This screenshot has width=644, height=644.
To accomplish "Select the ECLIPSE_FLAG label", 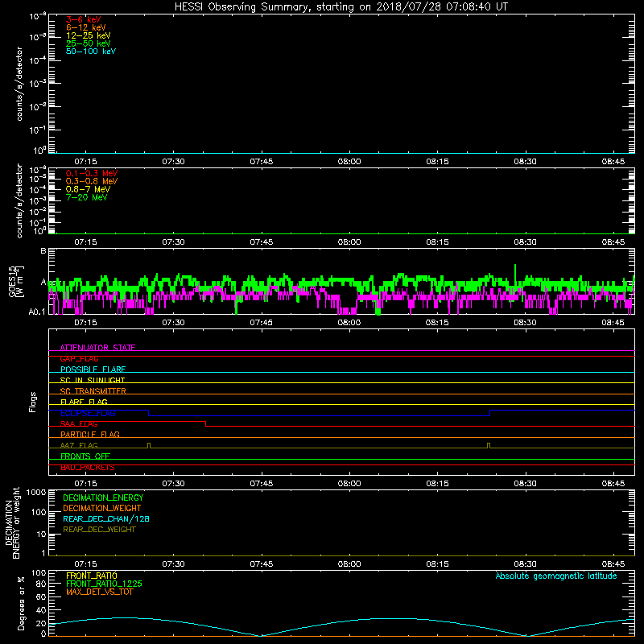I will pyautogui.click(x=88, y=413).
